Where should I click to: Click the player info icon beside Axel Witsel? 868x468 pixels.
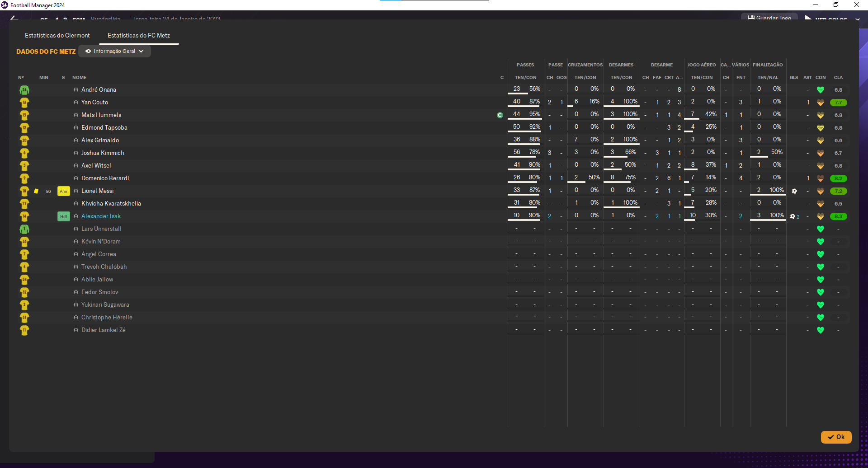[x=76, y=166]
